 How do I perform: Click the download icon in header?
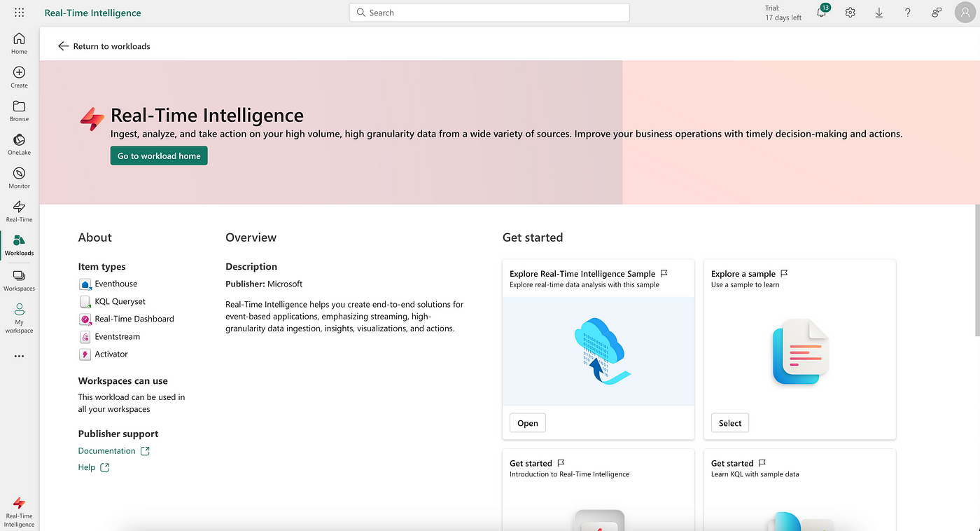pyautogui.click(x=878, y=13)
